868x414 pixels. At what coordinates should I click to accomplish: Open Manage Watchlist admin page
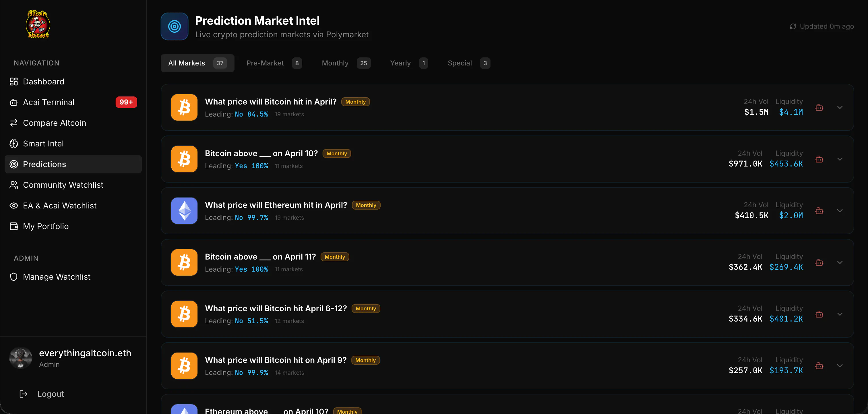pos(73,277)
